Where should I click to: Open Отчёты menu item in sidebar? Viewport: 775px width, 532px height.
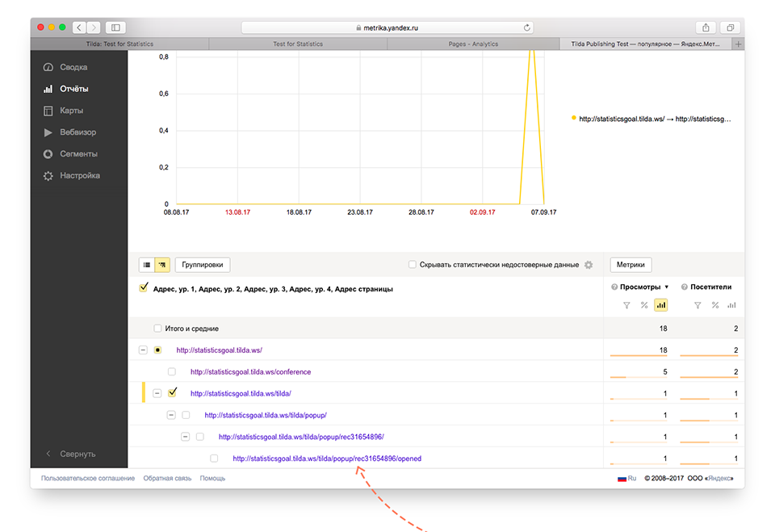click(74, 89)
